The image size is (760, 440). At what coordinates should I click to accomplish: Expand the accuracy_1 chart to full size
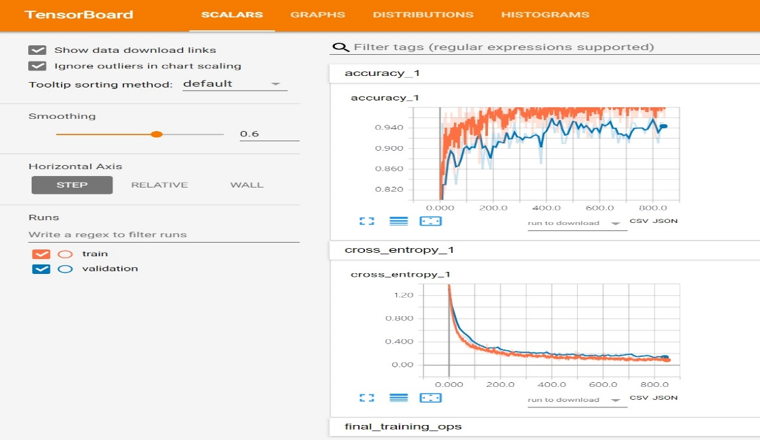[367, 222]
